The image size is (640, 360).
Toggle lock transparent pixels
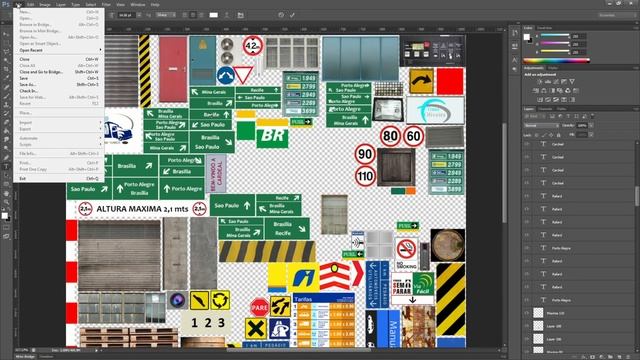[537, 135]
